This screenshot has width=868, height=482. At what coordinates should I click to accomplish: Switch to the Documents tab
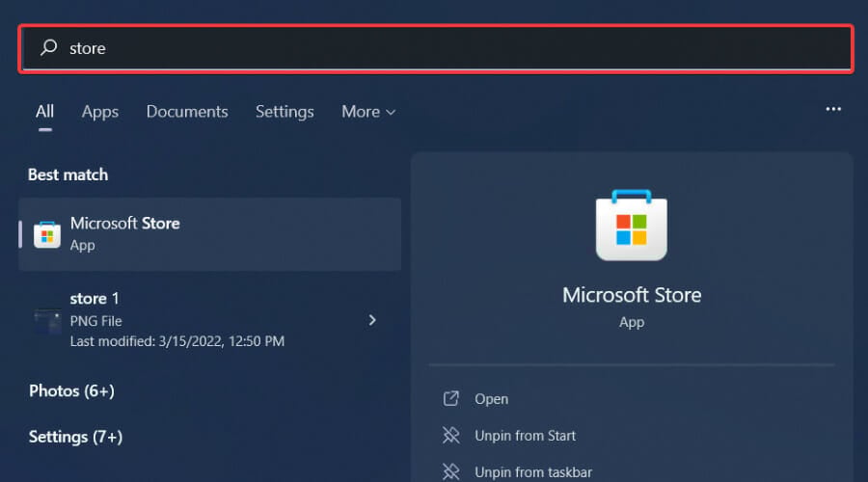pos(187,112)
